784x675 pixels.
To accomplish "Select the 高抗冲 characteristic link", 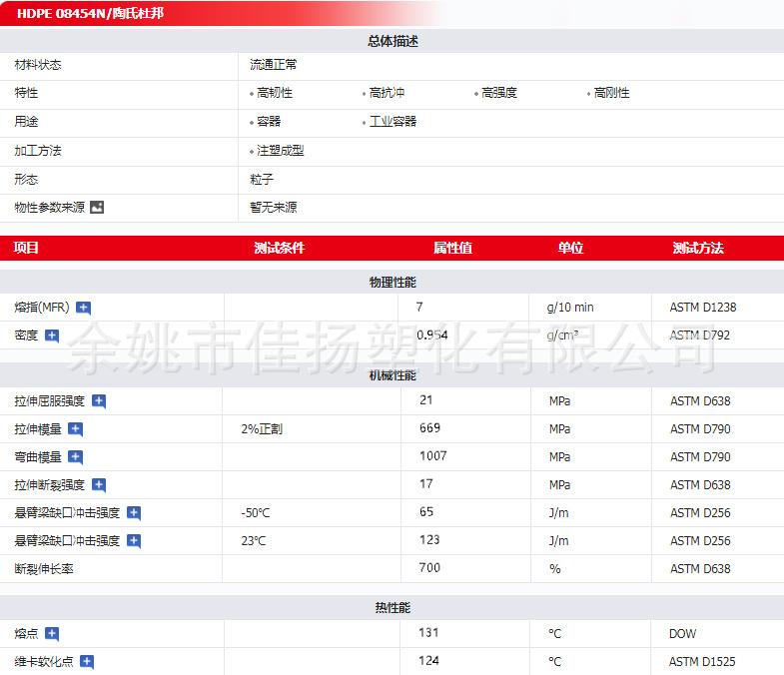I will (387, 93).
